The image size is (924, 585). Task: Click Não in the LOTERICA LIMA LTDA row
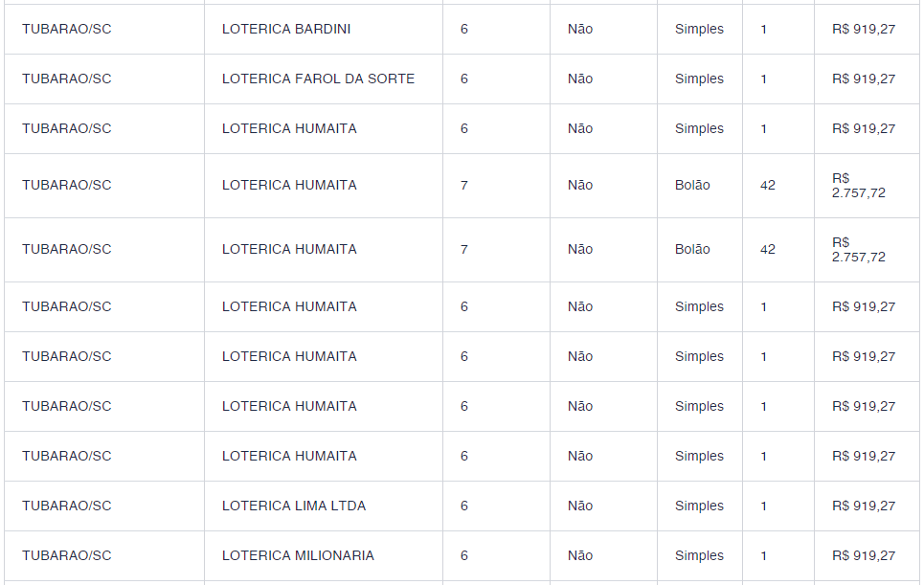[580, 506]
